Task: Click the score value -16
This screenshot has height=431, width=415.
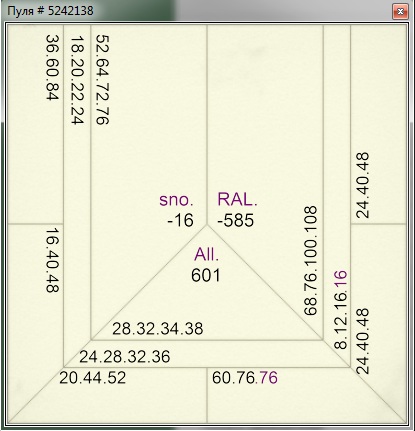Action: tap(180, 221)
